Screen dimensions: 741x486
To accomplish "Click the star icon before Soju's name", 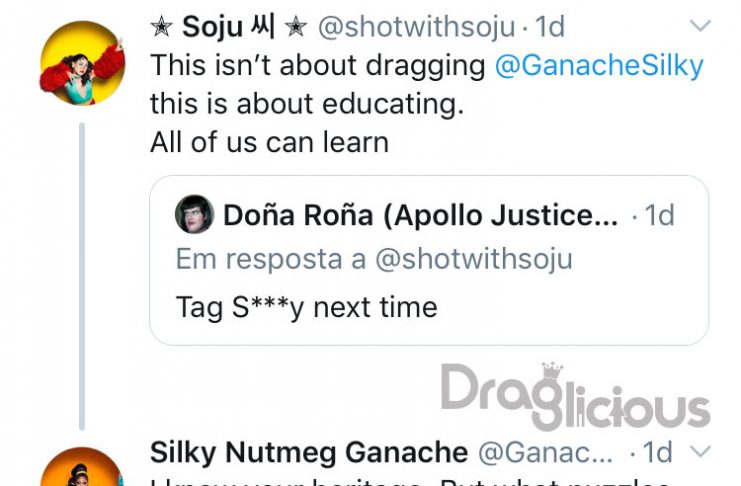I will click(x=162, y=27).
